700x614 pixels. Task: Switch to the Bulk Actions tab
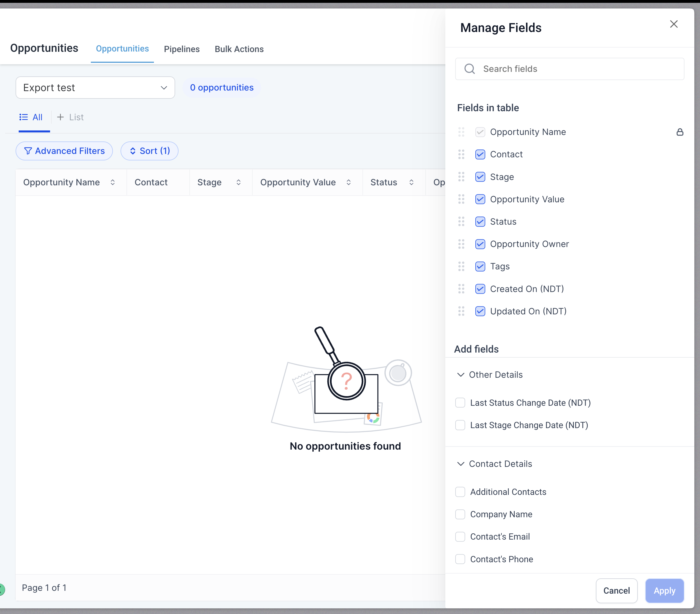pyautogui.click(x=239, y=49)
